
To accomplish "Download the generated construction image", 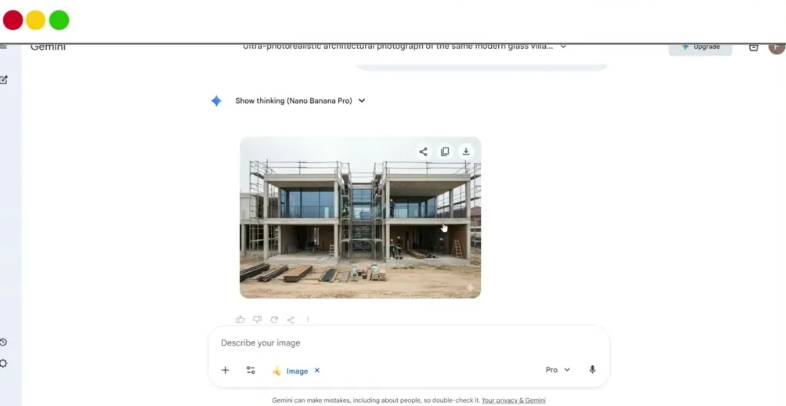I will [x=466, y=152].
